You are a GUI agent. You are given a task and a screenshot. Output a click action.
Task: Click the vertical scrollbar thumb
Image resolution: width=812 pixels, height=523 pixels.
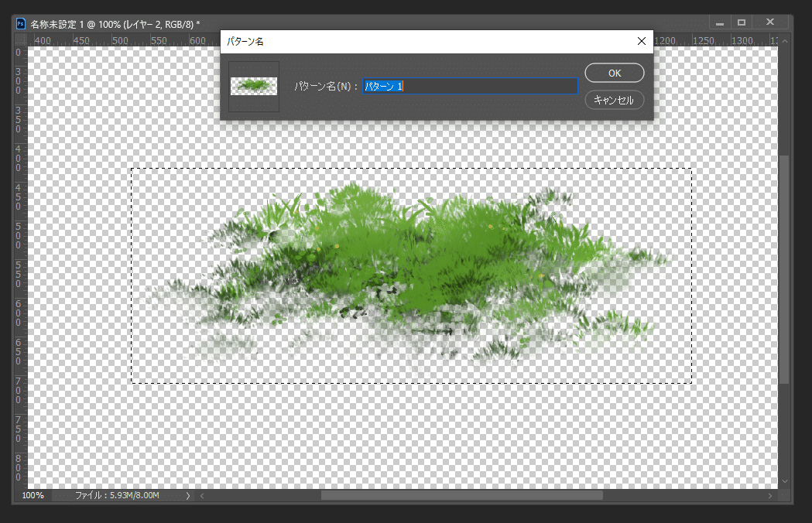pos(785,268)
